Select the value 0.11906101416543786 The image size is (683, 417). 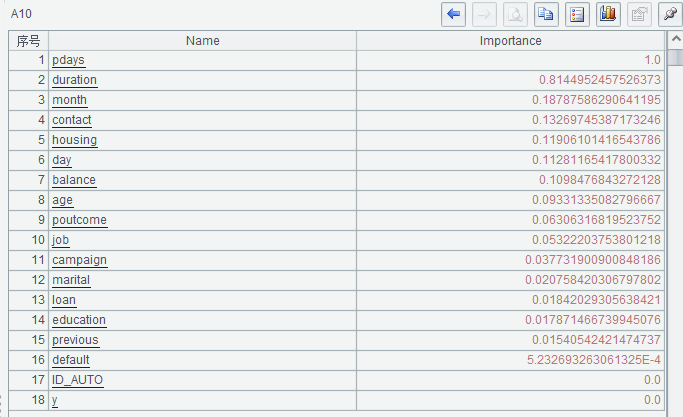596,140
